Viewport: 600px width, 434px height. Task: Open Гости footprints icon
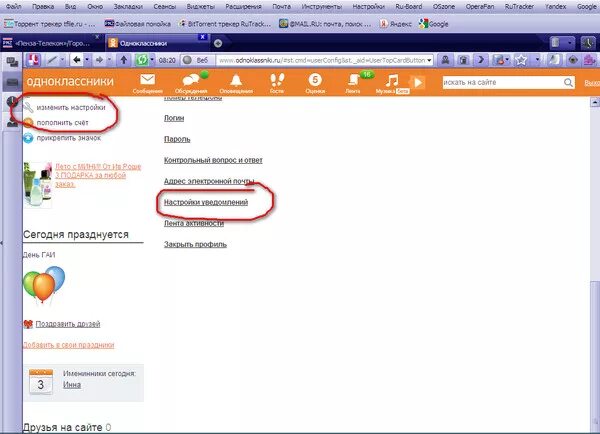coord(277,80)
